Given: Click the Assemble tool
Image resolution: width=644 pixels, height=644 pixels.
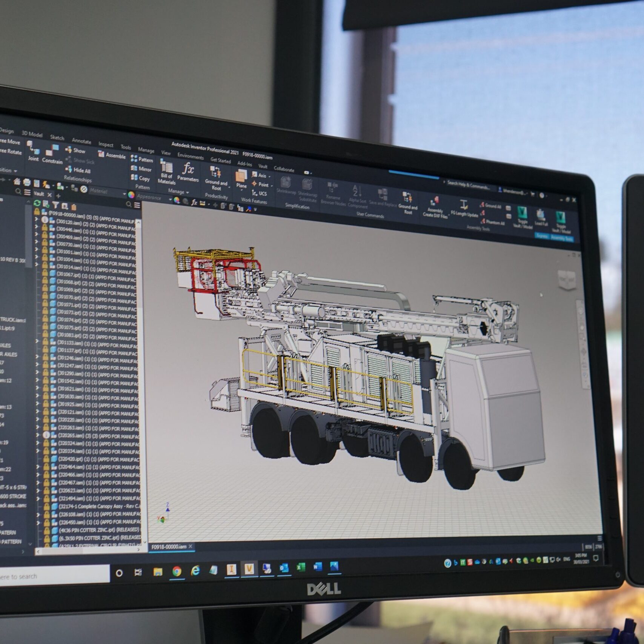Looking at the screenshot, I should (x=112, y=155).
